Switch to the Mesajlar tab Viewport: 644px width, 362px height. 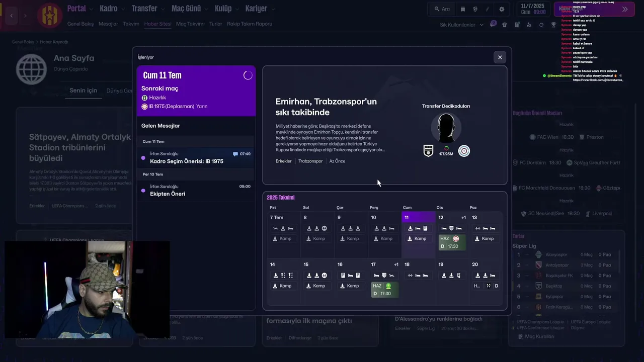[108, 24]
